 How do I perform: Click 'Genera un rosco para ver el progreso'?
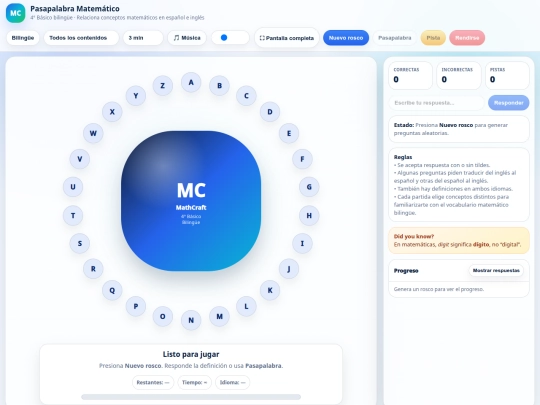click(439, 289)
